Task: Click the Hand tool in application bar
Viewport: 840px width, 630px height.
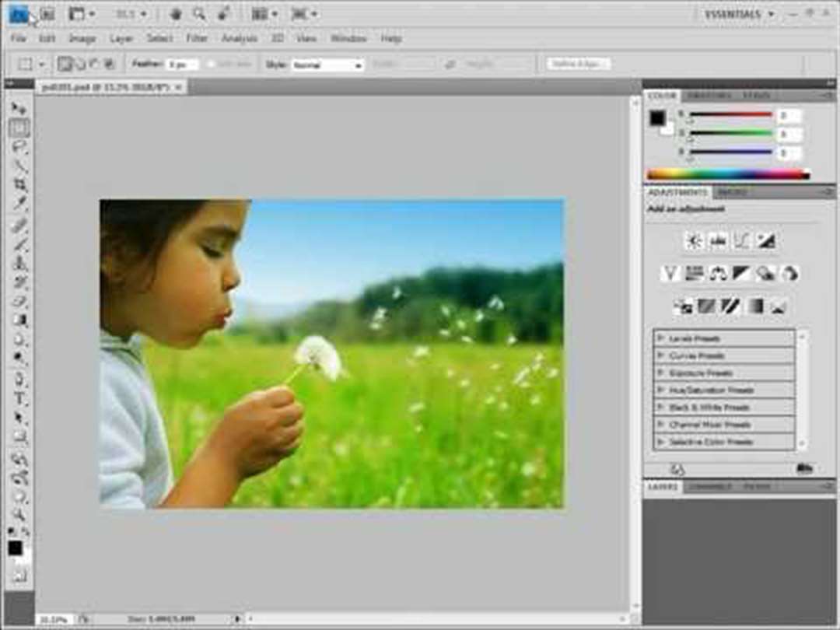Action: click(175, 14)
